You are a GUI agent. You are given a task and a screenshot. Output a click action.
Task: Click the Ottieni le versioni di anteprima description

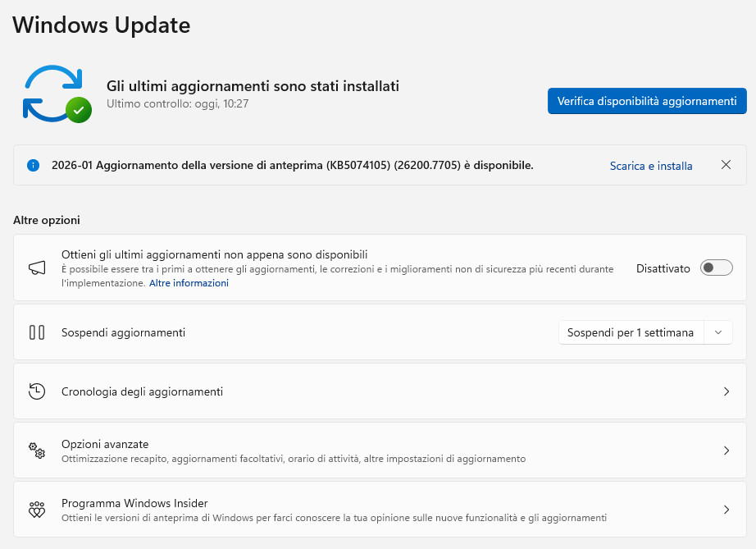[334, 518]
